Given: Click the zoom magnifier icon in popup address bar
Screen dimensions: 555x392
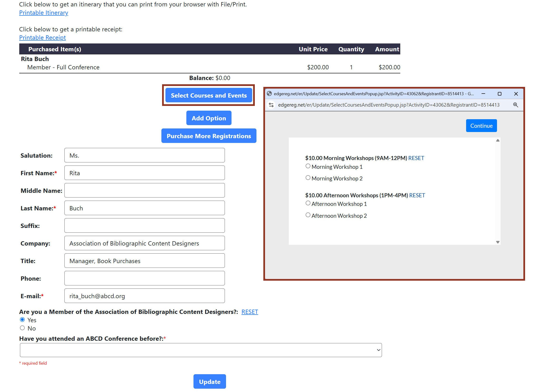Looking at the screenshot, I should coord(515,105).
